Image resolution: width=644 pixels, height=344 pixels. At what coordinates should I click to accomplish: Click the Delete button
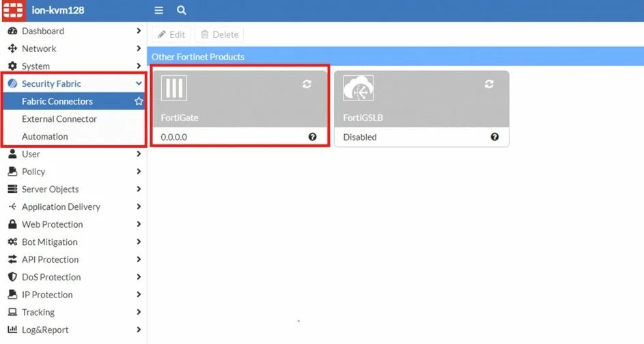[219, 35]
